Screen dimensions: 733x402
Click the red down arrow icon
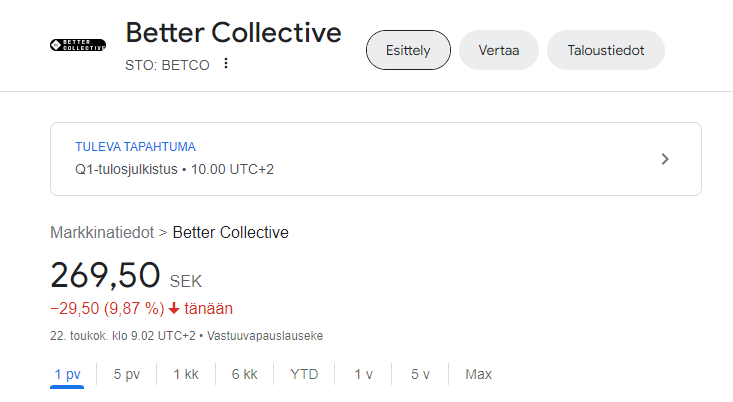174,309
